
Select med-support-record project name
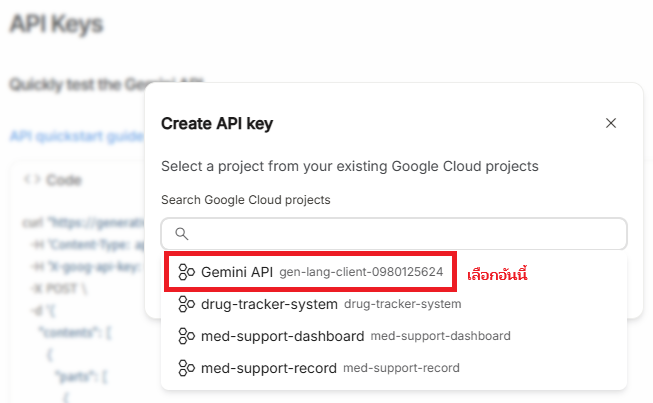click(x=268, y=368)
